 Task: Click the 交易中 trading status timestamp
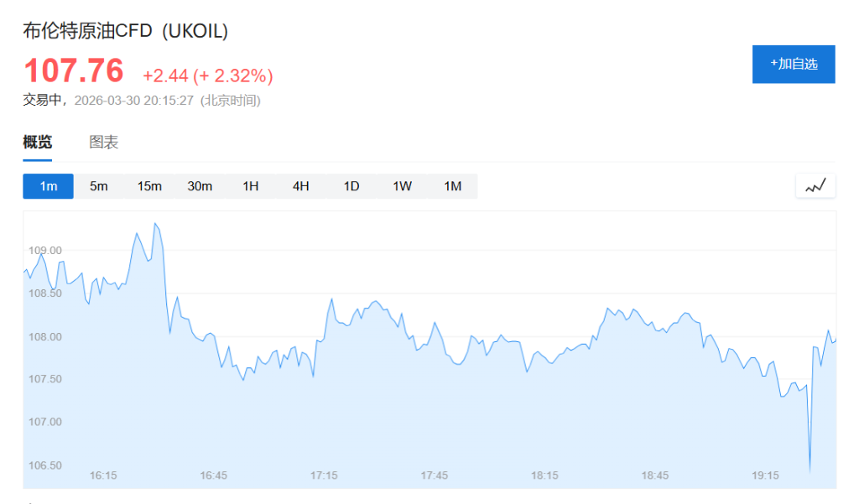tap(141, 101)
